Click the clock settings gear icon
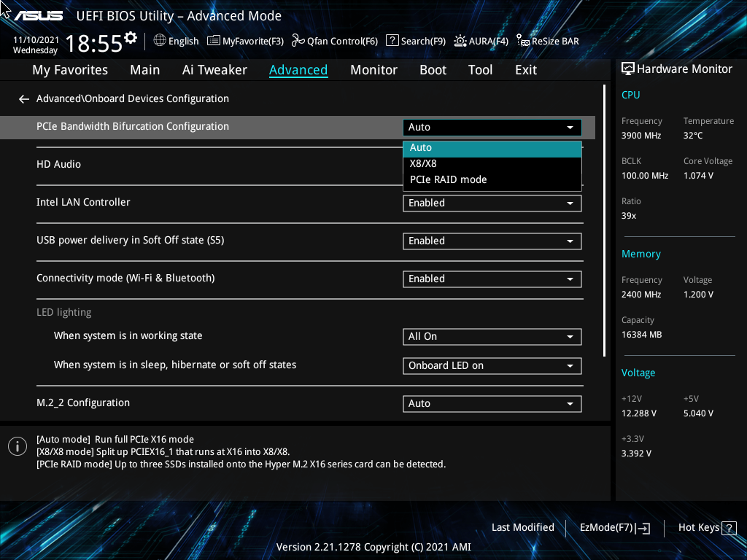 pos(131,38)
